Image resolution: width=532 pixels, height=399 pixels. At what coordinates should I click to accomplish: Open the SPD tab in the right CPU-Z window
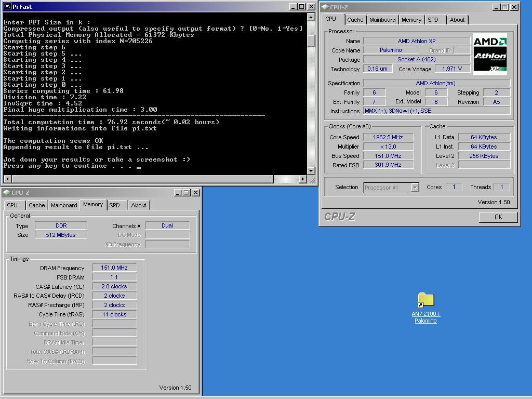click(x=433, y=20)
